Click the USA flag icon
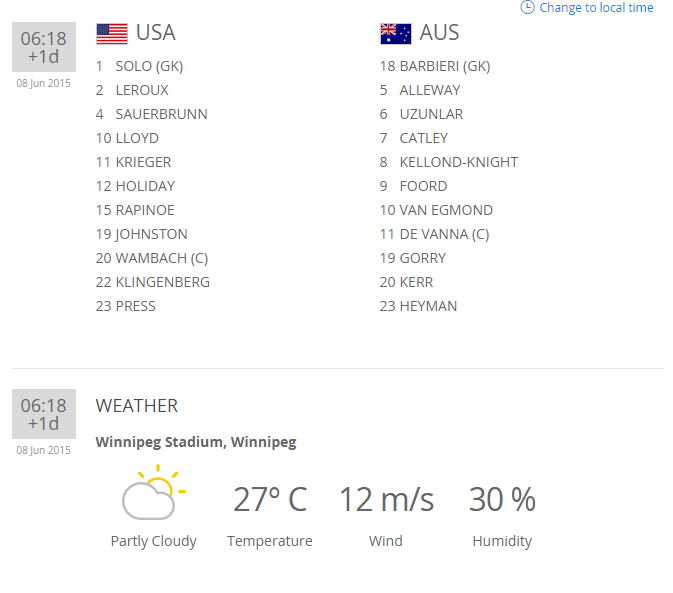This screenshot has height=593, width=673. pos(112,34)
